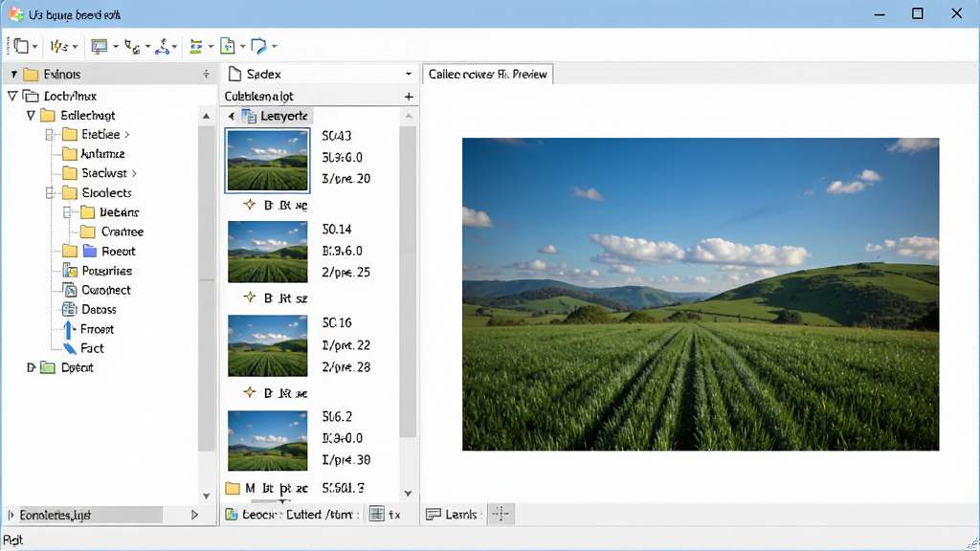Select the Crantee subfolder

pyautogui.click(x=113, y=231)
